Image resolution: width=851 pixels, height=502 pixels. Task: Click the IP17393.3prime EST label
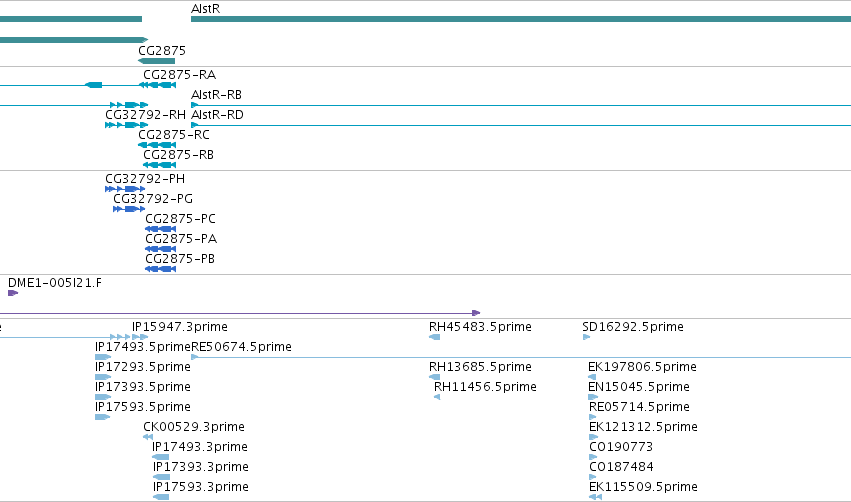tap(201, 467)
